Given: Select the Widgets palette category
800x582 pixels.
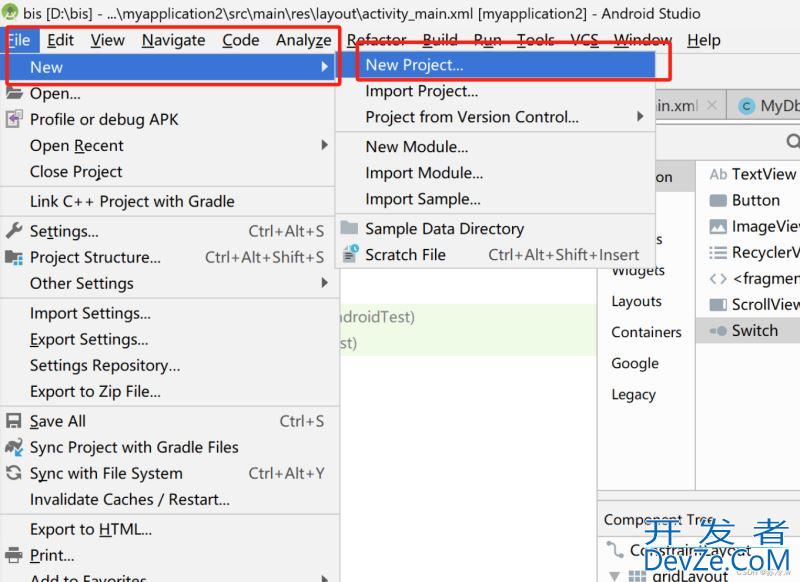Looking at the screenshot, I should 638,270.
